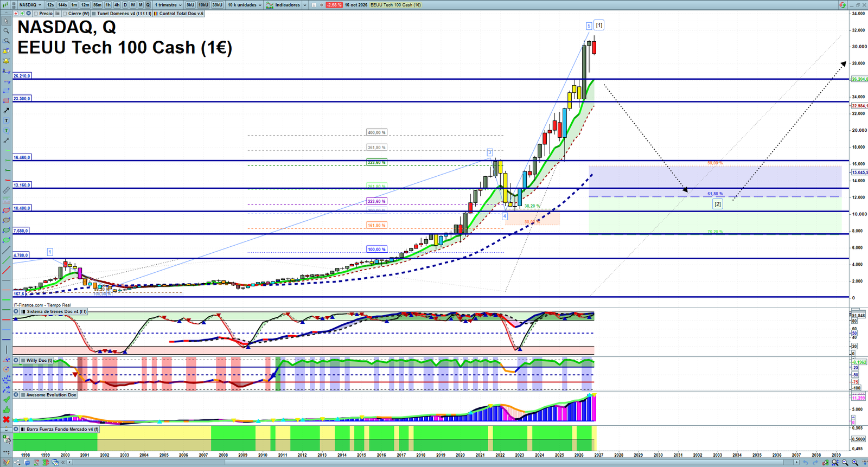The height and width of the screenshot is (467, 868).
Task: Toggle the 5kU units button
Action: point(190,5)
